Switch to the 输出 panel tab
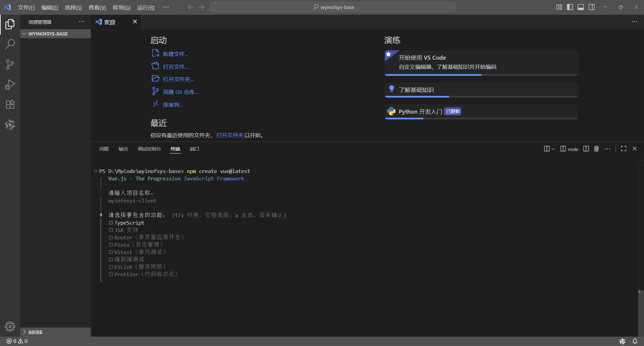 point(123,149)
